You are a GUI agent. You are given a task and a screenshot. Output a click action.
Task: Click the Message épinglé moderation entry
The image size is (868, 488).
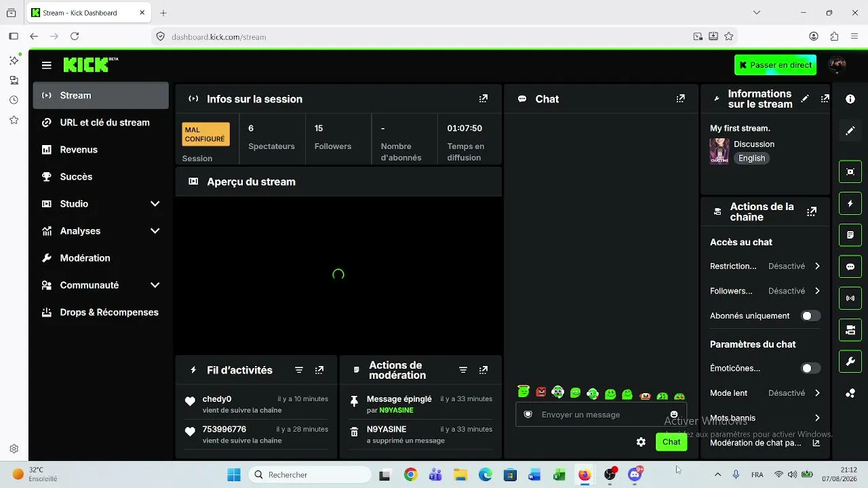[420, 404]
